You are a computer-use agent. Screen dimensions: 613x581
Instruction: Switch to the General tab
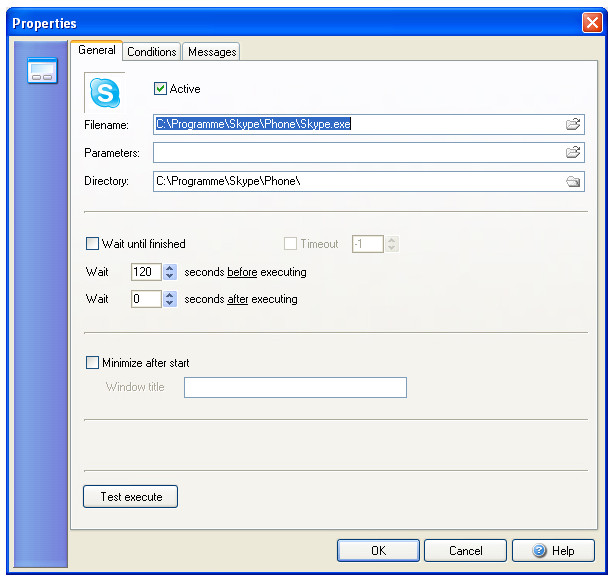coord(97,50)
